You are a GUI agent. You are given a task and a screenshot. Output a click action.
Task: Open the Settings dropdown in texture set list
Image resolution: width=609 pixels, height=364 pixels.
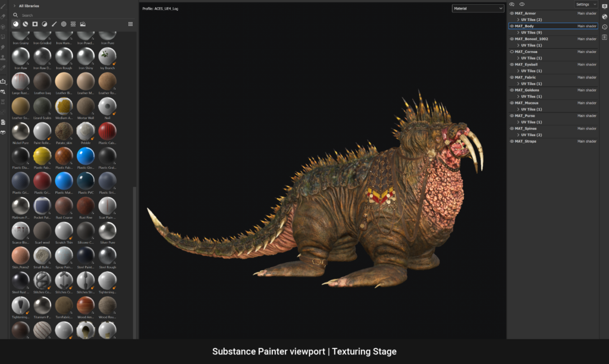click(586, 5)
